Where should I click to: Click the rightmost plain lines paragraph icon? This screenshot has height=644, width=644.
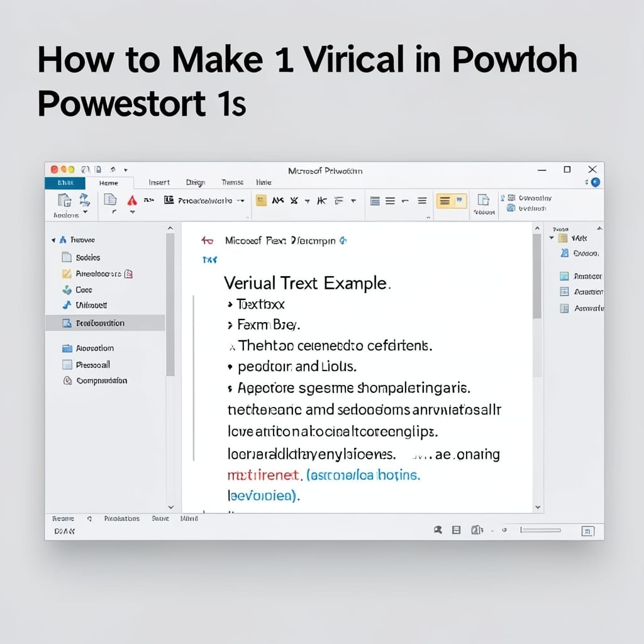tap(422, 201)
